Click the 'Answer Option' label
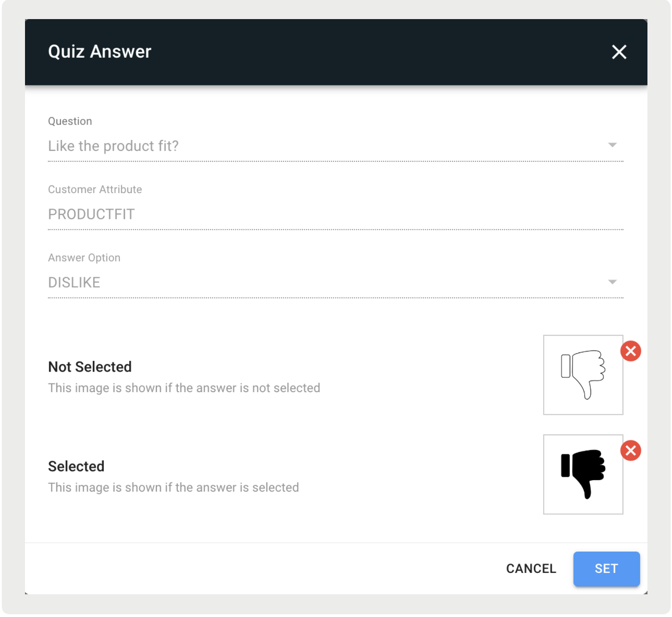The image size is (672, 617). tap(84, 258)
